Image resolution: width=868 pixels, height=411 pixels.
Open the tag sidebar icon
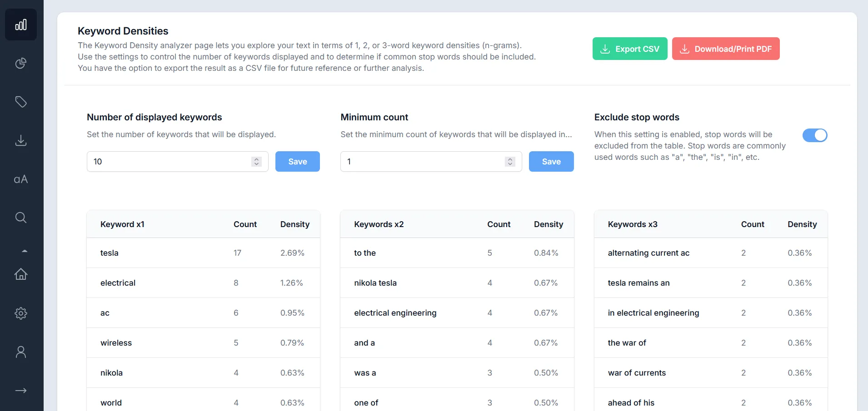click(x=21, y=102)
